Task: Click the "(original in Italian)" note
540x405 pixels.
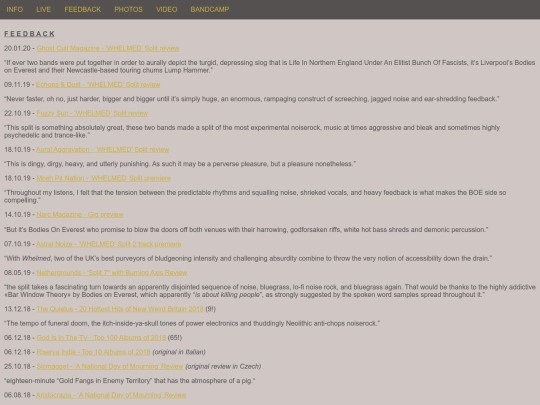Action: pos(179,352)
